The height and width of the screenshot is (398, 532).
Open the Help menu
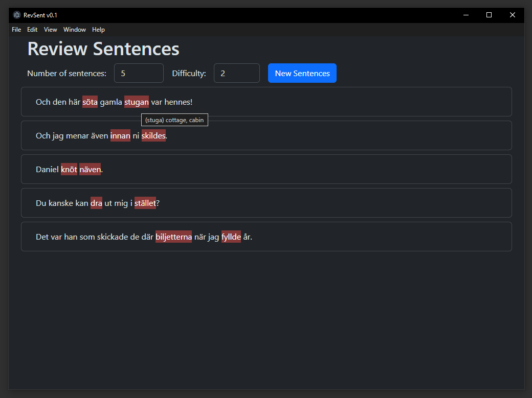(98, 30)
